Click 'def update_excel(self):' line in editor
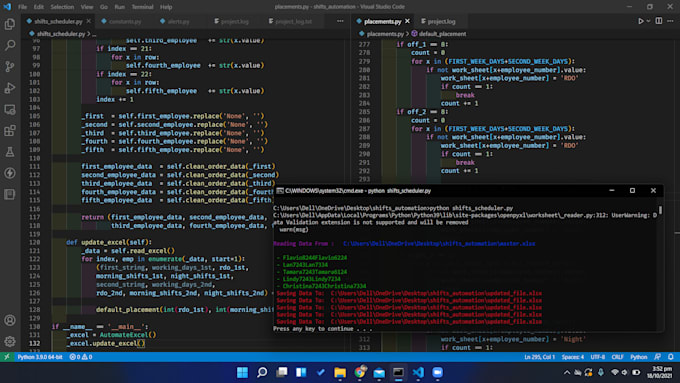Screen dimensions: 680x383 [109, 242]
